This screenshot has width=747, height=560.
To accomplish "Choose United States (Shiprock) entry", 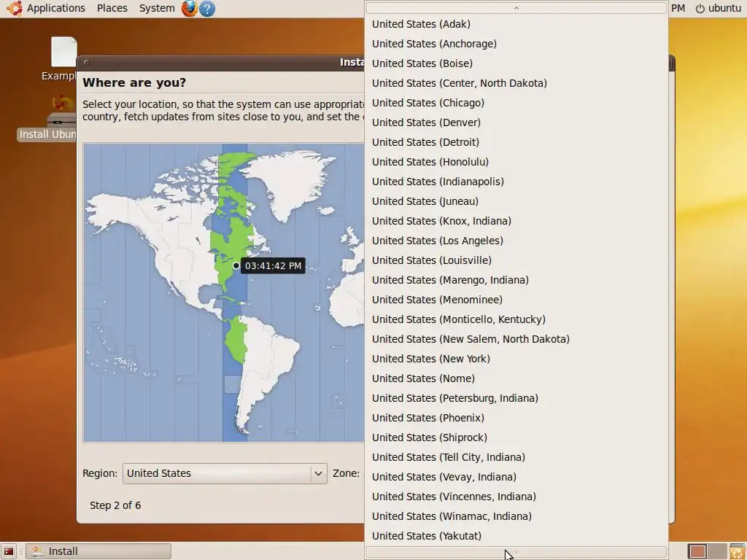I will click(516, 437).
